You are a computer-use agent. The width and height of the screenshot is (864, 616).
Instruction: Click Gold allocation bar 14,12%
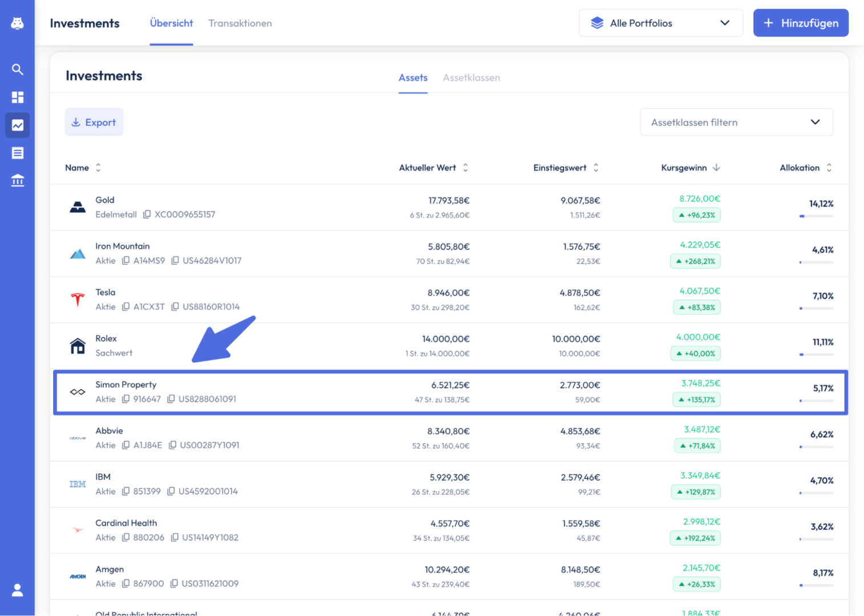pyautogui.click(x=816, y=216)
